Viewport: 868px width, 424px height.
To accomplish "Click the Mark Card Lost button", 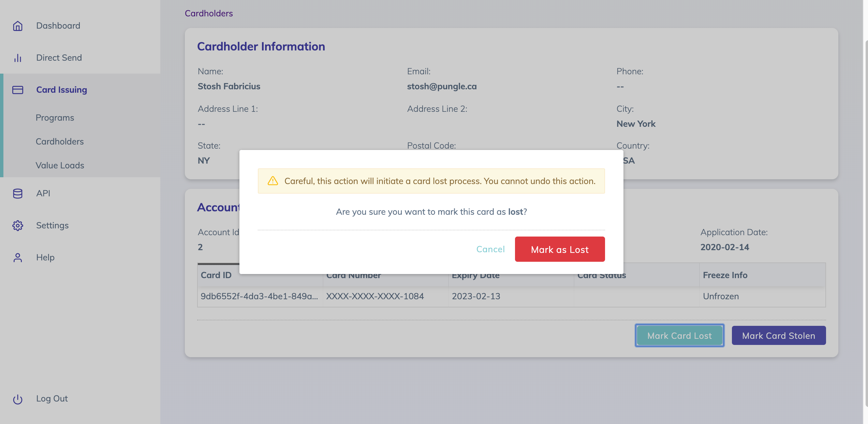I will tap(679, 335).
